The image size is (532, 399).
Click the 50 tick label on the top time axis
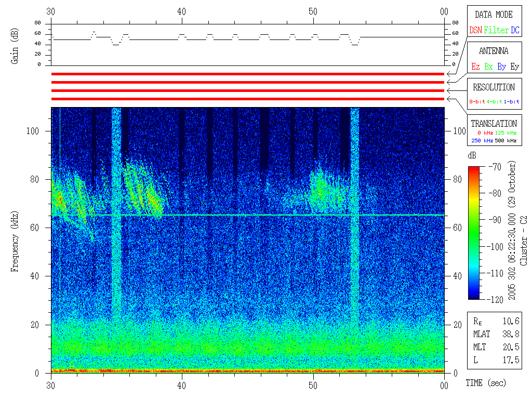tap(313, 12)
